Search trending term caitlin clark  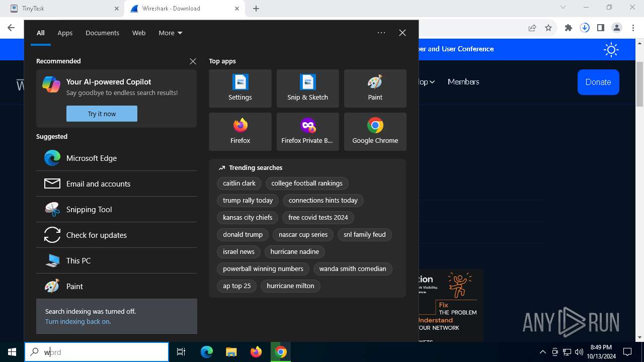(239, 184)
